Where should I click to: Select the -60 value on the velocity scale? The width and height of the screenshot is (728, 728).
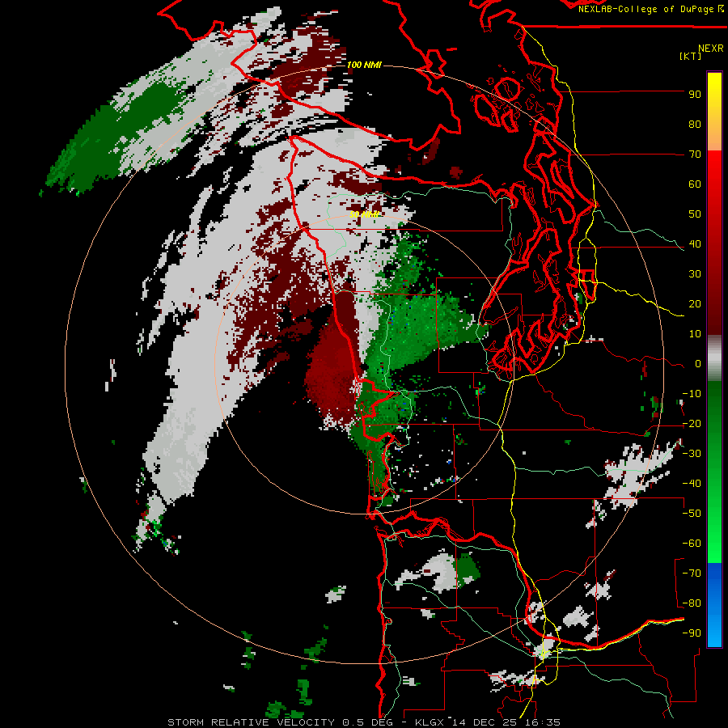point(692,544)
